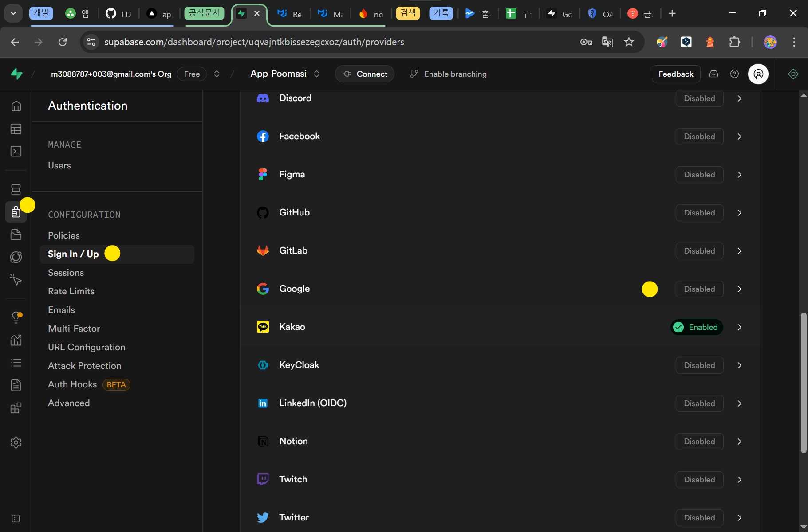Expand the Google provider chevron

[740, 289]
